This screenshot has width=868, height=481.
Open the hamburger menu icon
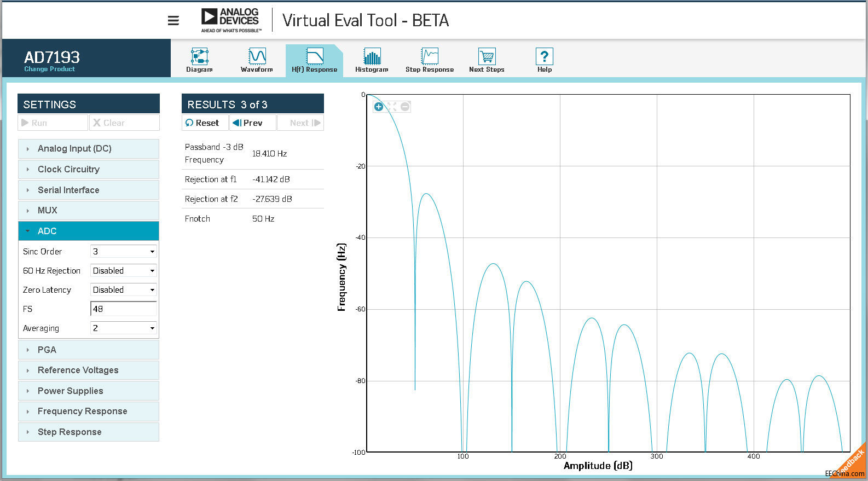tap(173, 21)
